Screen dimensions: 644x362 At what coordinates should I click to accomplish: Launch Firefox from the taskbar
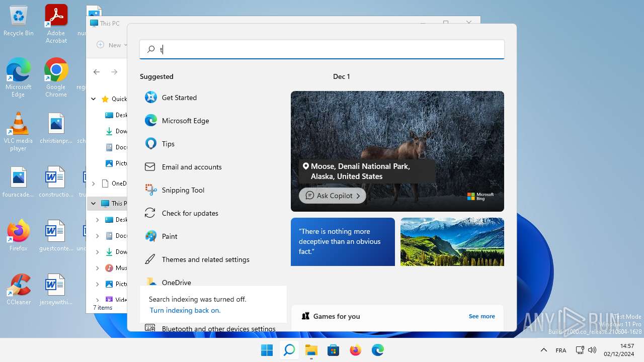click(356, 350)
